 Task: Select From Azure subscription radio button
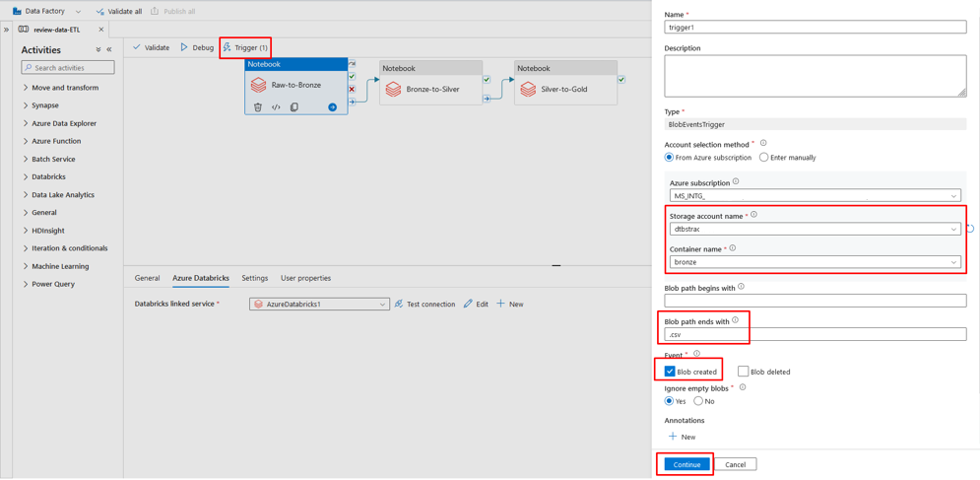[670, 158]
